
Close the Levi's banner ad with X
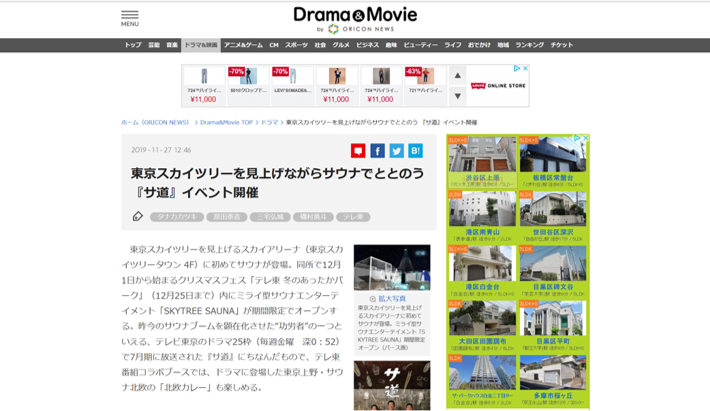[525, 68]
